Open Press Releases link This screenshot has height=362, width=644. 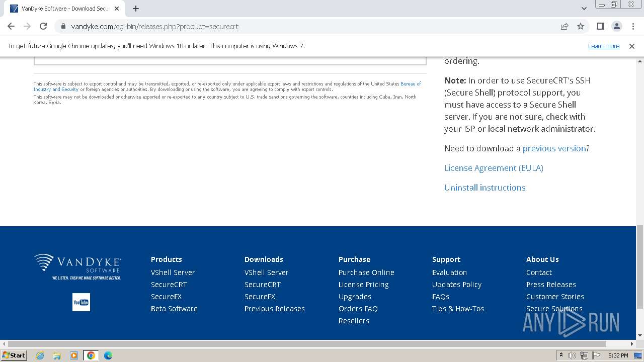pyautogui.click(x=551, y=285)
